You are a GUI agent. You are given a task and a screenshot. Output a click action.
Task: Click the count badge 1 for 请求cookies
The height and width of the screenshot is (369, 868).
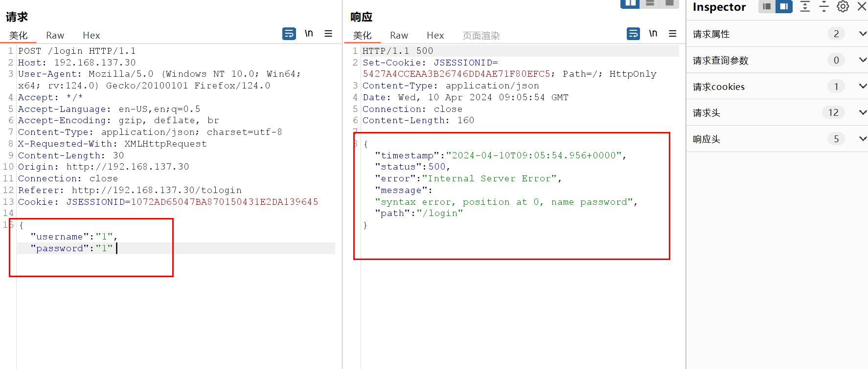[x=836, y=87]
